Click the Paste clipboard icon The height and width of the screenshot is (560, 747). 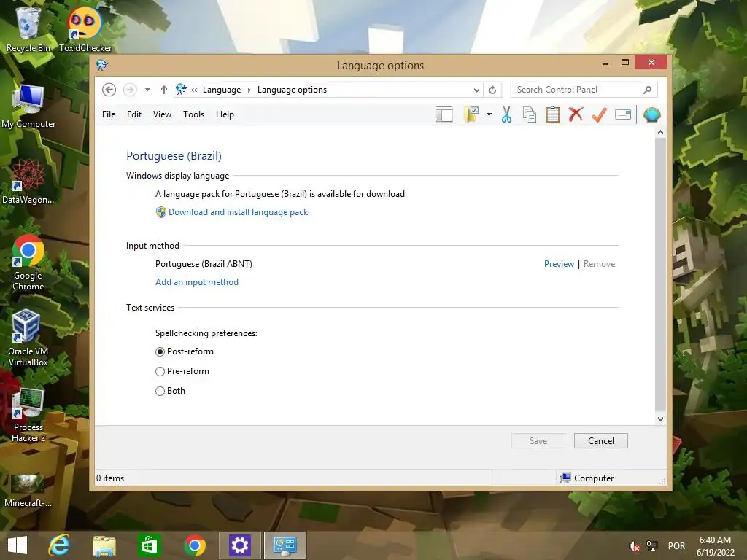pos(553,114)
